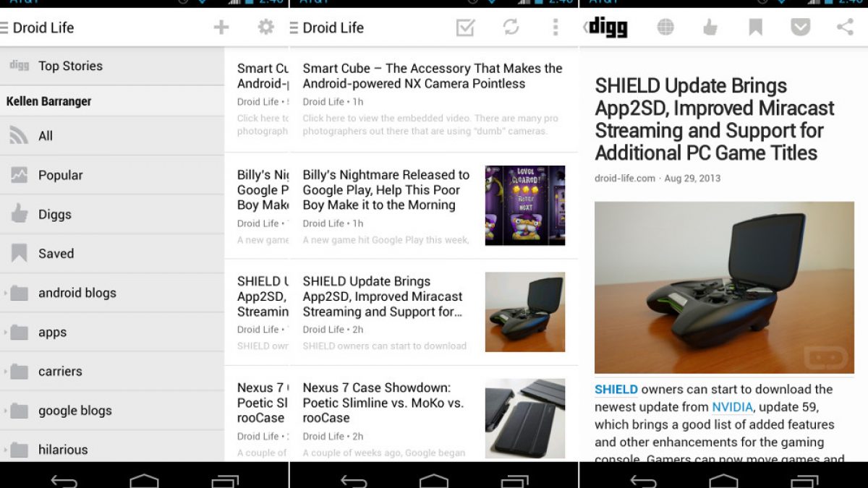Screen dimensions: 868x488
Task: Expand the android blogs folder
Action: pos(112,293)
